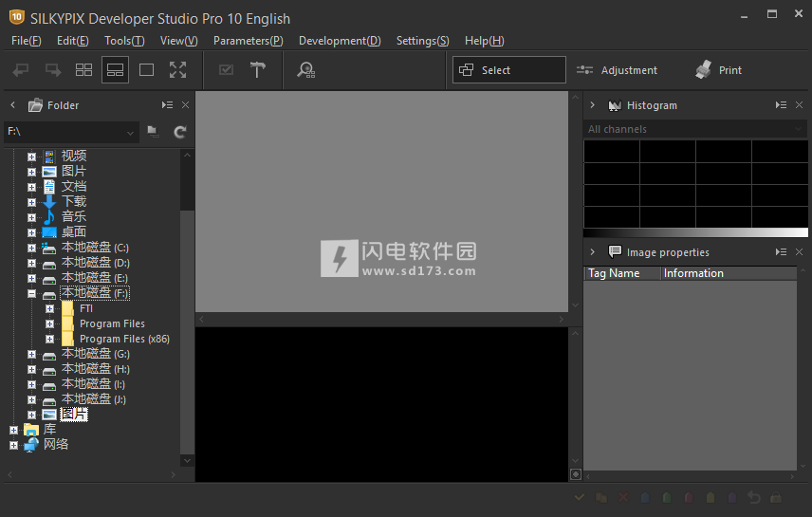Screen dimensions: 812x517
Task: Select the Program Files folder
Action: (112, 323)
